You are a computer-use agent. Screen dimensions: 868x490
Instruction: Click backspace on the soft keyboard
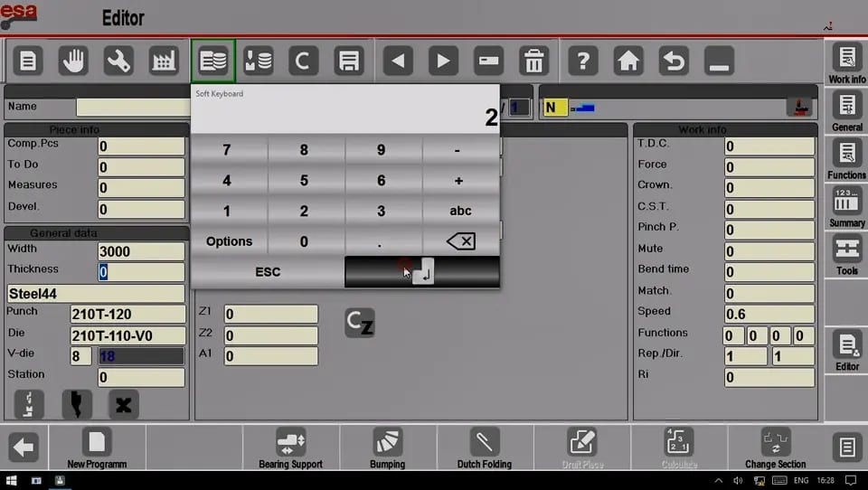click(x=460, y=241)
